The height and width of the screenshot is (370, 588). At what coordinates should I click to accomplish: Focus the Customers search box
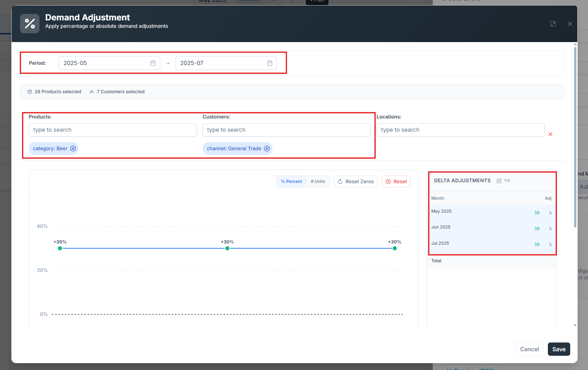[x=287, y=130]
